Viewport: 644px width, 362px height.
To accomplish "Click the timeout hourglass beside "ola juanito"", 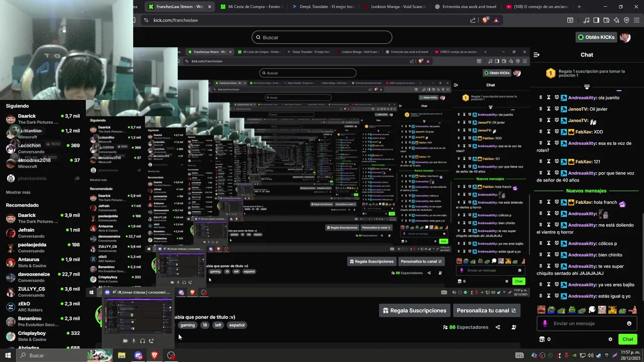I will (x=548, y=98).
